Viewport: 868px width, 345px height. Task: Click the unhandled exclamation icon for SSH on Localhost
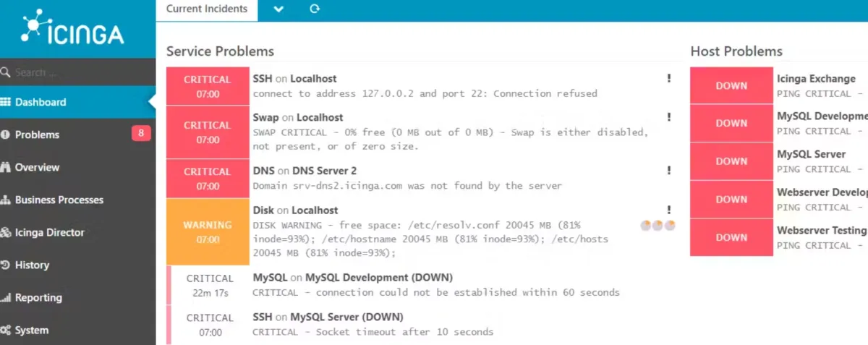coord(669,78)
